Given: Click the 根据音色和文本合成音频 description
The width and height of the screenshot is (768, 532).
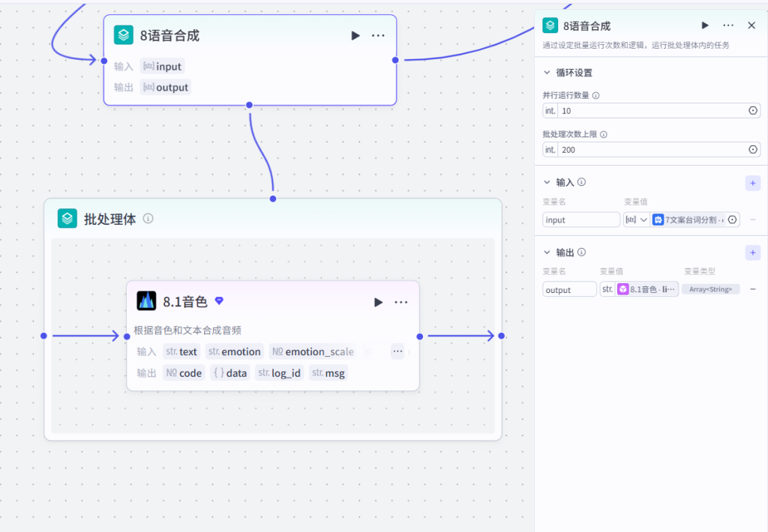Looking at the screenshot, I should (x=187, y=330).
